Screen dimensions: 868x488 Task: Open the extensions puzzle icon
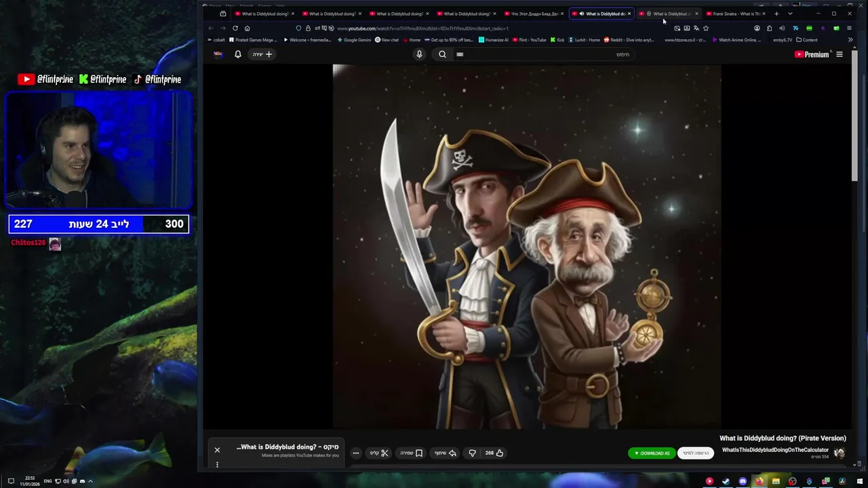(769, 28)
